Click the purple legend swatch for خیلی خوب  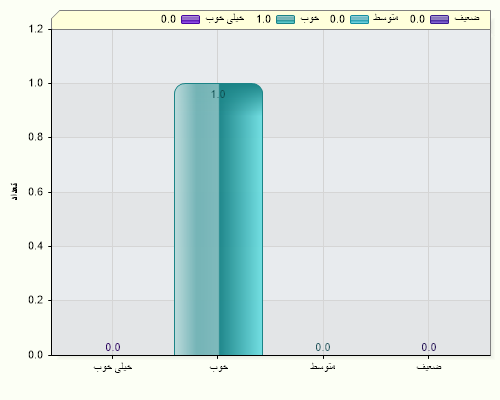click(190, 19)
